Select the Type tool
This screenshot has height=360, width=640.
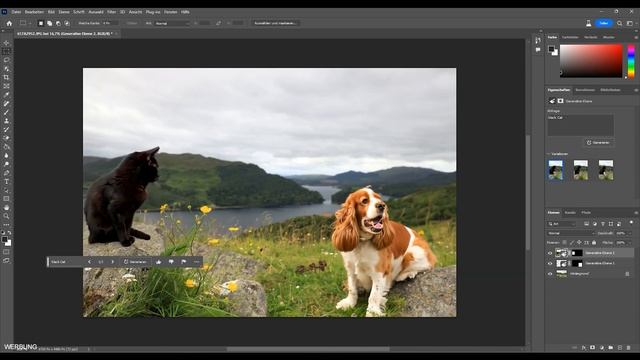[x=6, y=182]
